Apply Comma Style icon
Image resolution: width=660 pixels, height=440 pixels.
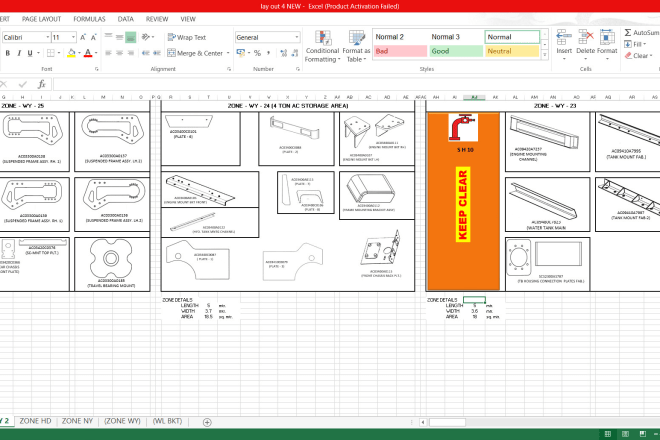point(268,53)
